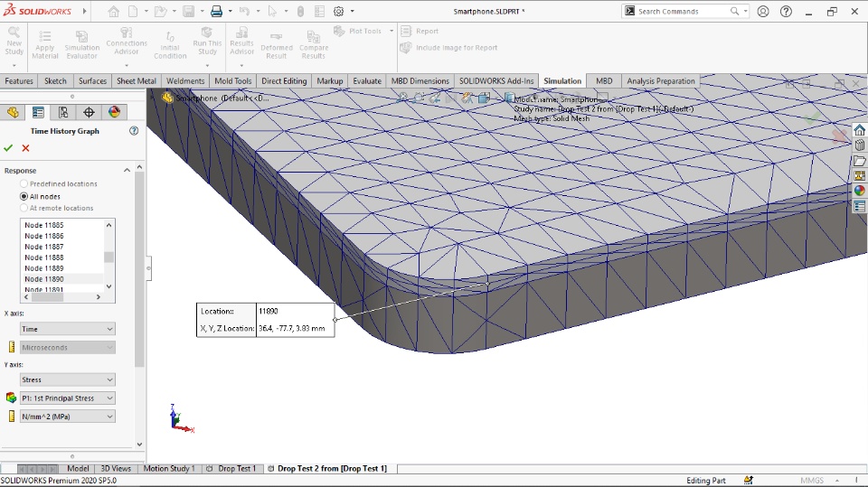
Task: Expand the N/mm^2 (MPa) units dropdown
Action: 68,417
